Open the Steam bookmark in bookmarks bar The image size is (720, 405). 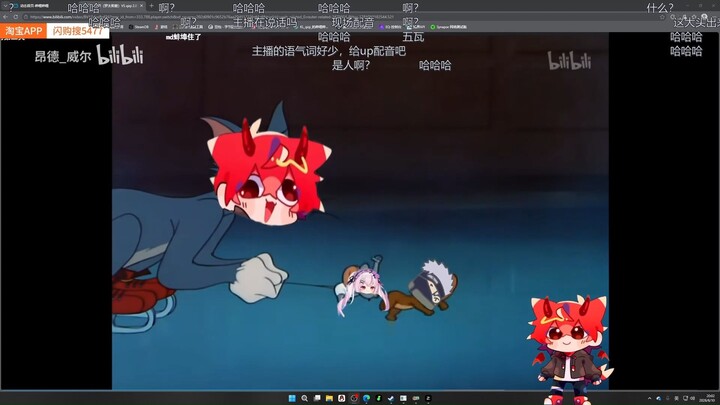pos(139,27)
